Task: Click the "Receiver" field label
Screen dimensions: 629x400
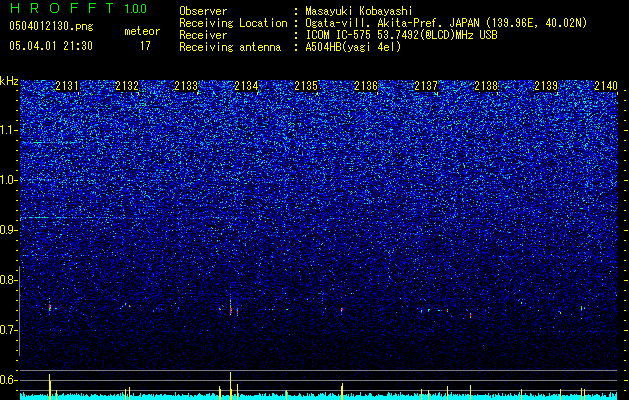Action: point(203,35)
